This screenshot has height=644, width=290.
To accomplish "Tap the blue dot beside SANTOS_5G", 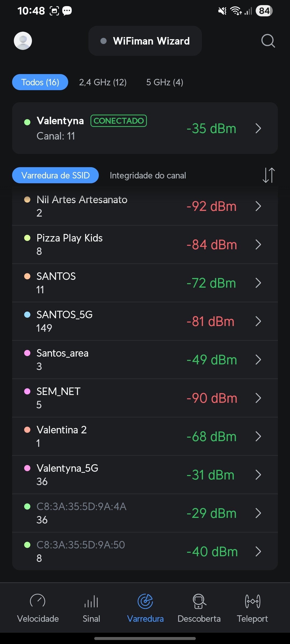I will click(27, 314).
